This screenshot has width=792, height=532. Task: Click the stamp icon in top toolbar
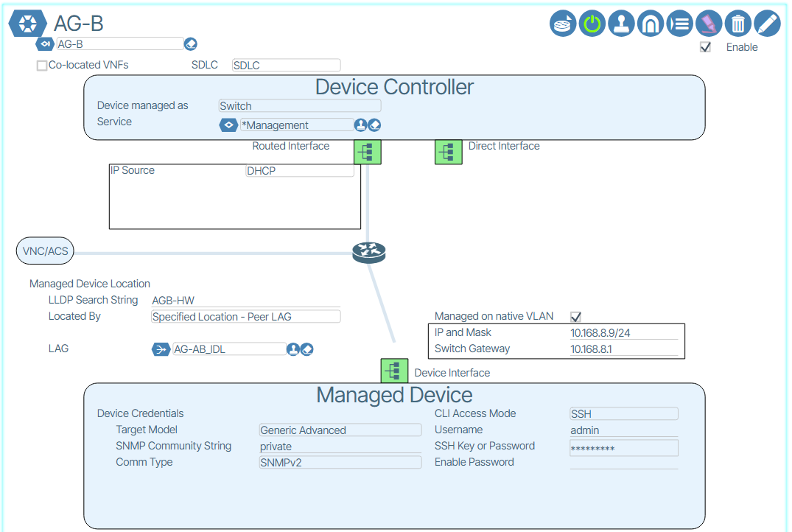coord(622,24)
